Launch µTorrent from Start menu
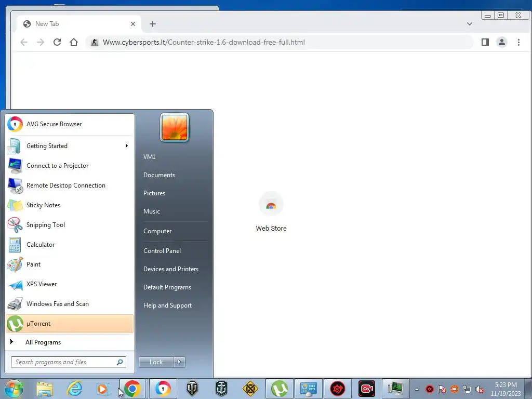The image size is (532, 399). pyautogui.click(x=70, y=323)
